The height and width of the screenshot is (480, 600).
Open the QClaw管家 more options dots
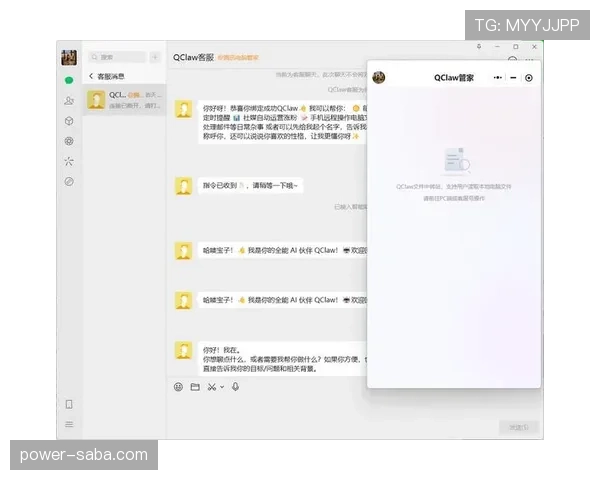[497, 78]
